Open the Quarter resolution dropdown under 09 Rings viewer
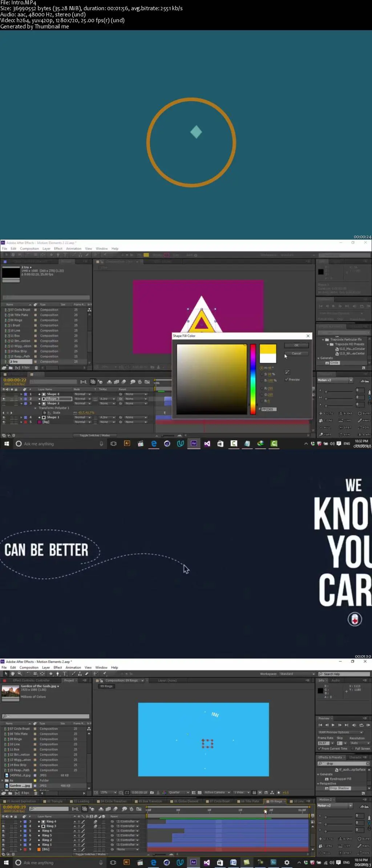Viewport: 372px width, 868px height. tap(179, 792)
